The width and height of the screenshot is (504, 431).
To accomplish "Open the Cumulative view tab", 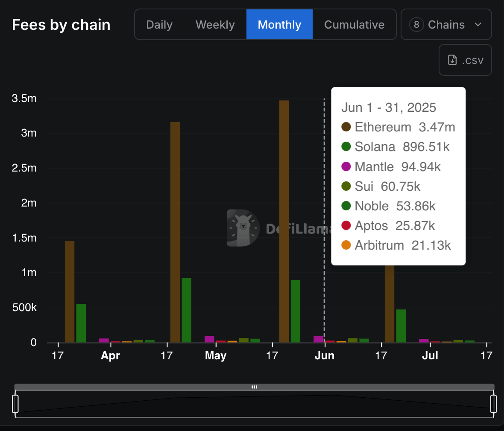I will tap(354, 25).
